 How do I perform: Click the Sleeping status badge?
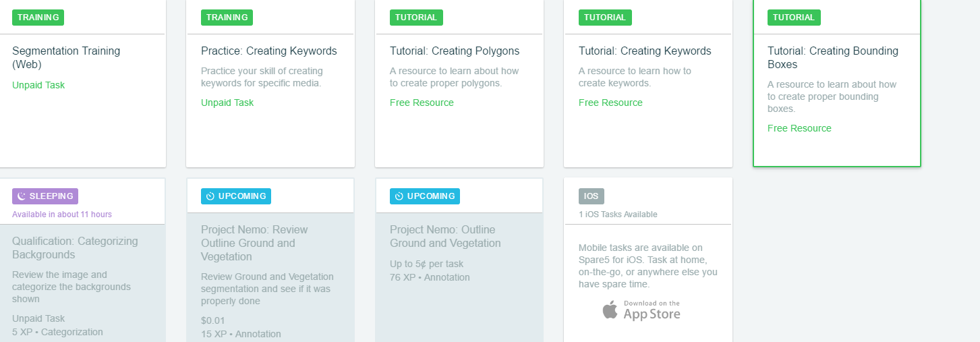(45, 196)
